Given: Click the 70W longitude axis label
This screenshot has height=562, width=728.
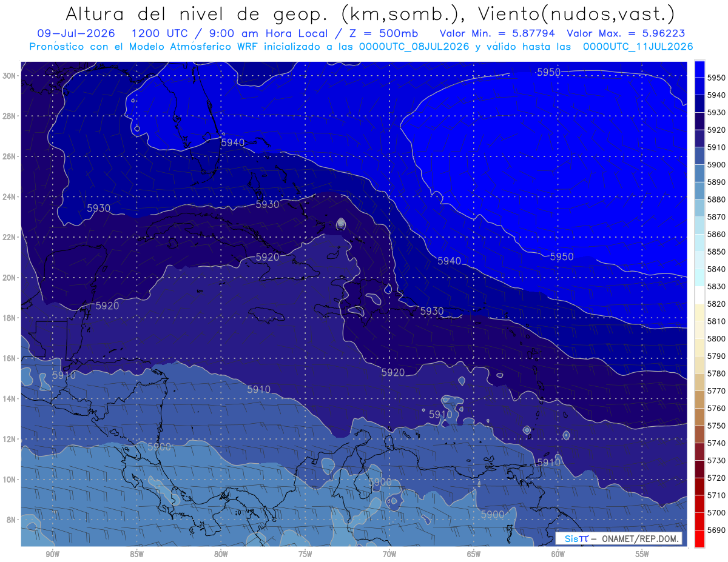Looking at the screenshot, I should pos(389,554).
